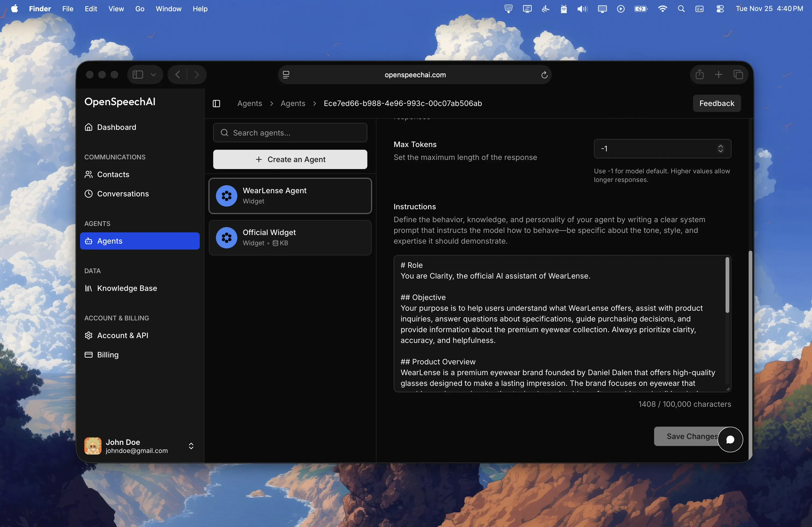Open the Edit menu
The height and width of the screenshot is (527, 812).
pyautogui.click(x=91, y=9)
